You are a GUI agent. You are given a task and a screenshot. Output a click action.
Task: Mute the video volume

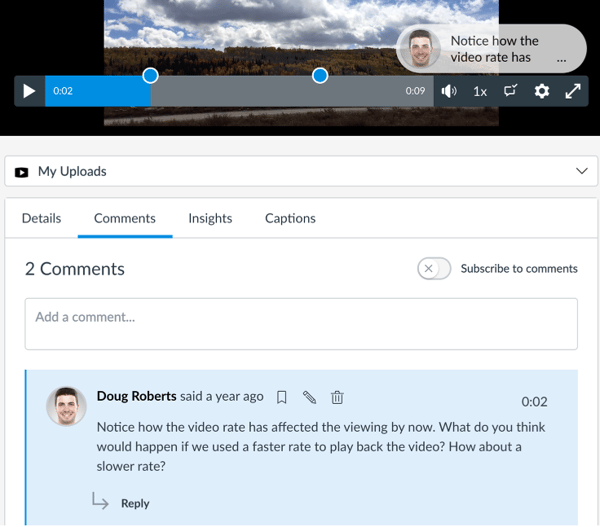(x=449, y=91)
